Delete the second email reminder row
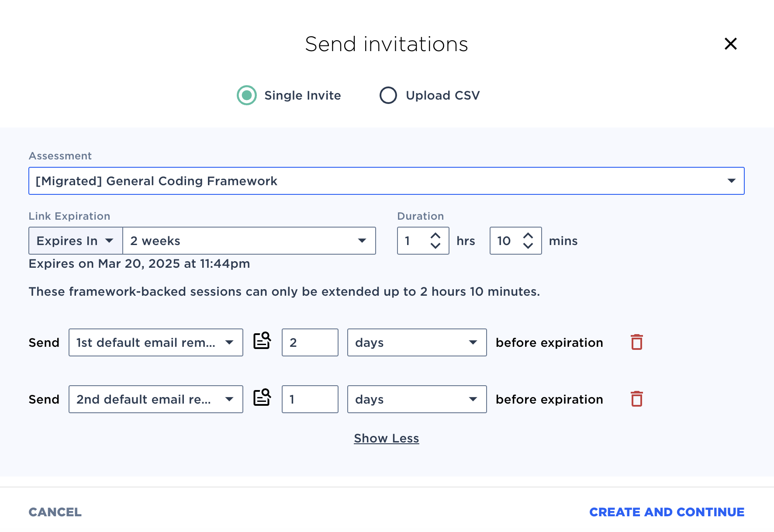Viewport: 774px width, 532px height. coord(637,399)
